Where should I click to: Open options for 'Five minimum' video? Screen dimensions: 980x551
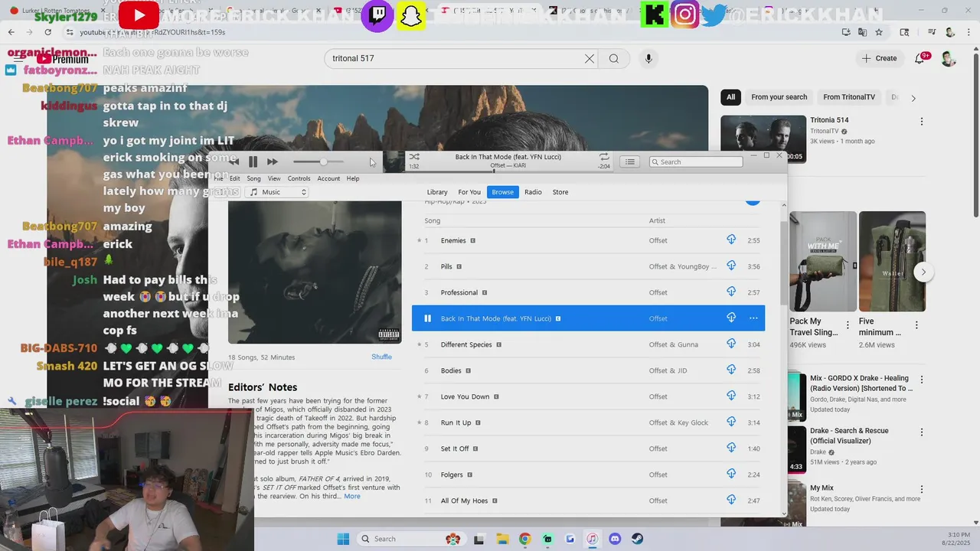[x=916, y=325]
